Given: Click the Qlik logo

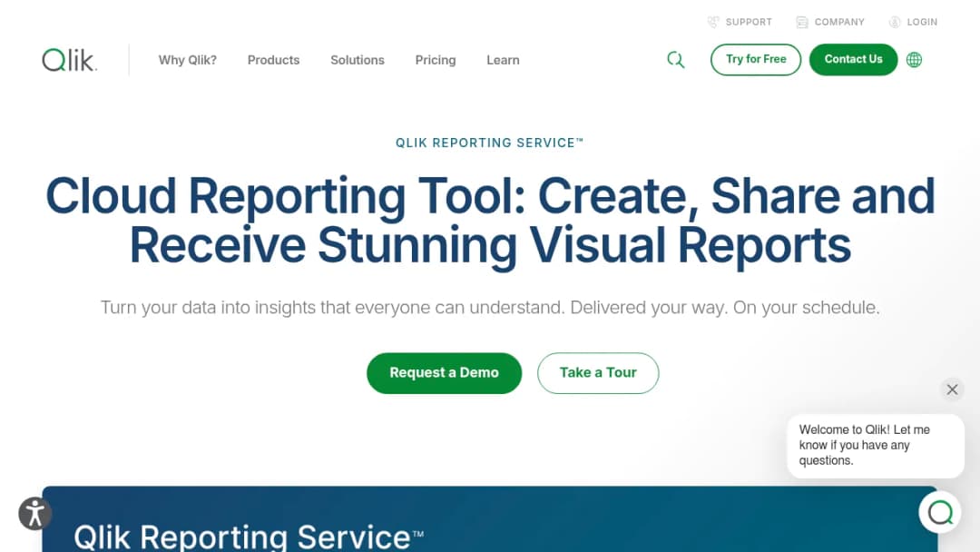Looking at the screenshot, I should point(69,60).
